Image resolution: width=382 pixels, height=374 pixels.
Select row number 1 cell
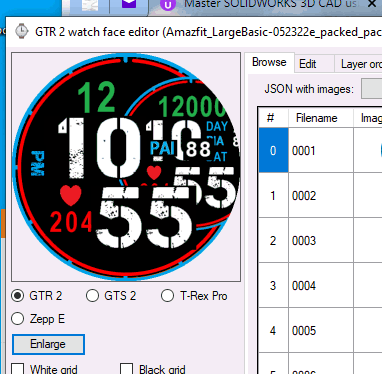pyautogui.click(x=273, y=195)
